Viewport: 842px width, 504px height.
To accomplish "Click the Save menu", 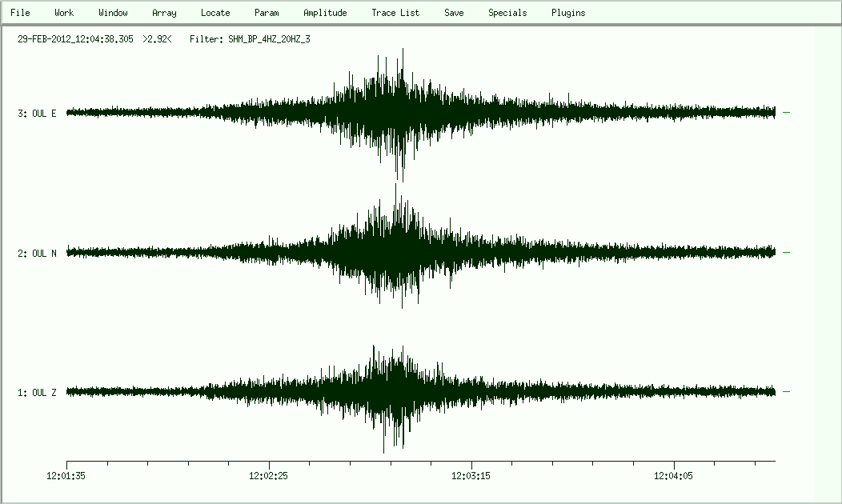I will 454,13.
